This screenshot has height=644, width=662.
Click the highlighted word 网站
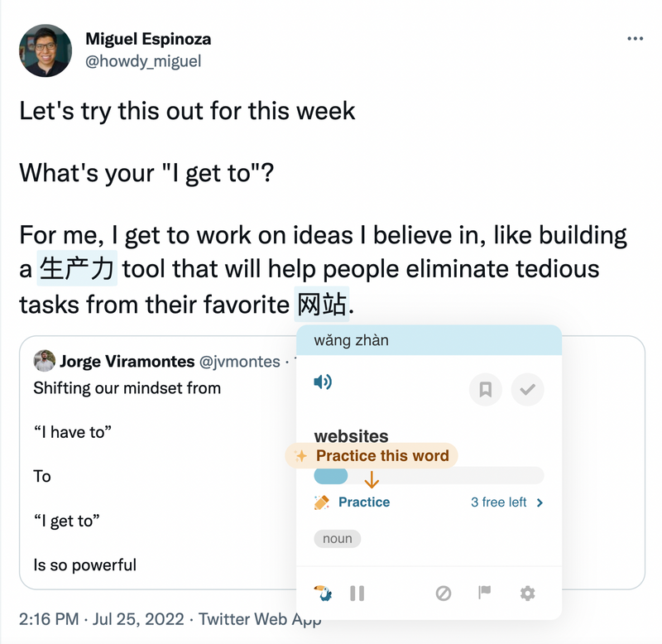(322, 304)
